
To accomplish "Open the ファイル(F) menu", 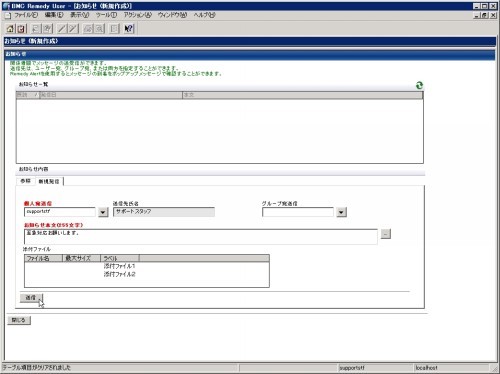I will point(26,15).
